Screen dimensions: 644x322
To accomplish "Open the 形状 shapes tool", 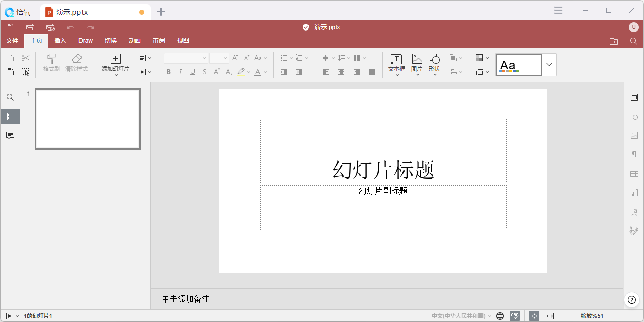I will 434,59.
